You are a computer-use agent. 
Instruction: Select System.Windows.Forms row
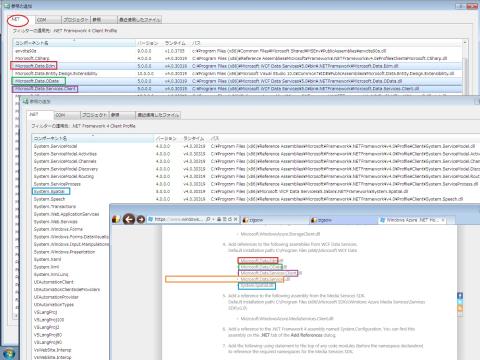(x=71, y=229)
